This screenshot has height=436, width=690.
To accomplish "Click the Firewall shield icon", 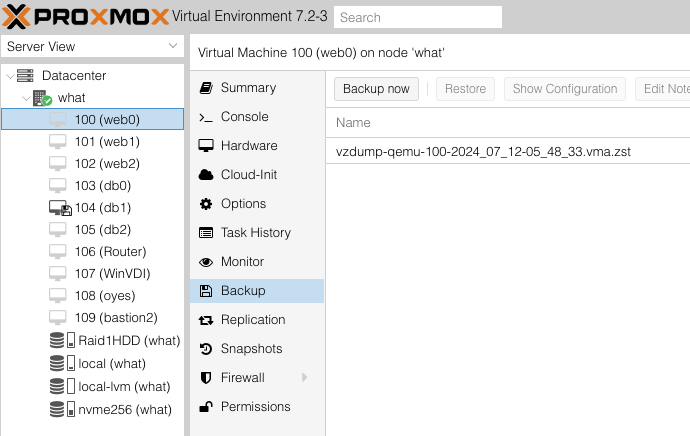I will [x=206, y=378].
